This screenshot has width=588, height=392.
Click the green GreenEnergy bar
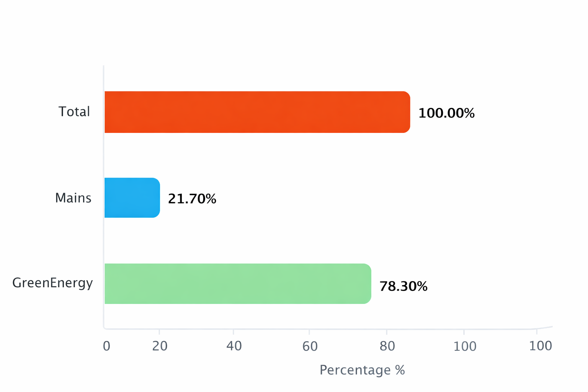(237, 284)
